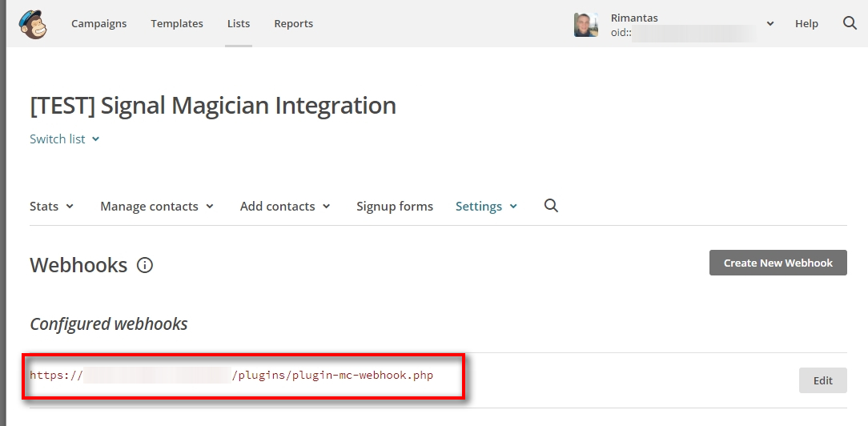Click Edit for the configured webhook

822,380
